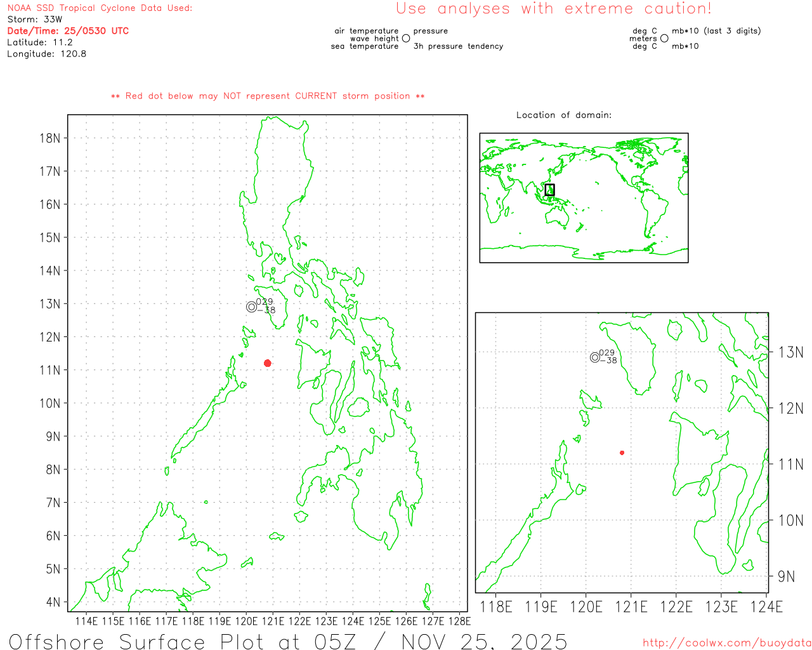This screenshot has height=650, width=812.
Task: Click the 118E label on zoomed inset map
Action: coord(495,607)
